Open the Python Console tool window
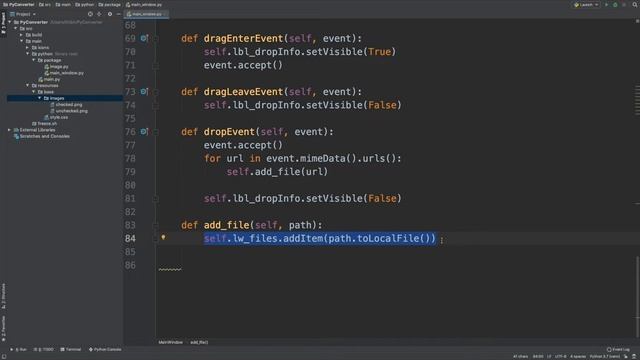This screenshot has width=640, height=360. tap(105, 349)
